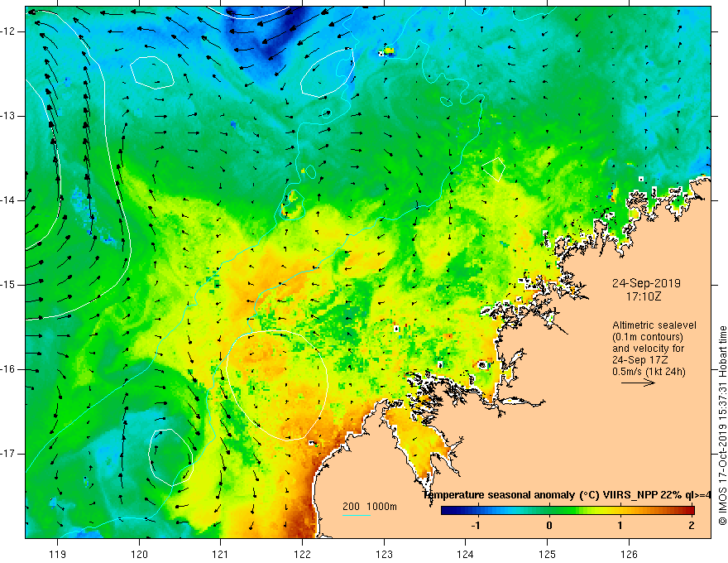Click the '24-Sep 17Z' legend line

coord(639,360)
